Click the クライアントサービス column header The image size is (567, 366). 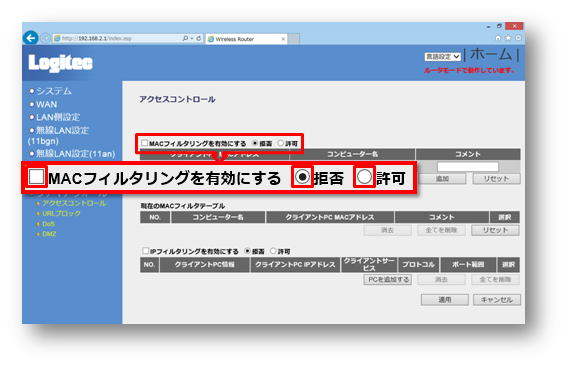click(369, 265)
